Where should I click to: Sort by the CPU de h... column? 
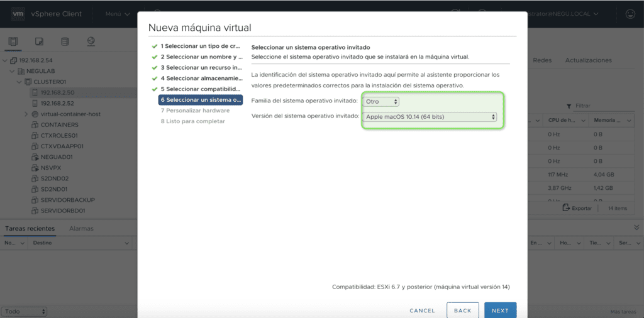[565, 120]
